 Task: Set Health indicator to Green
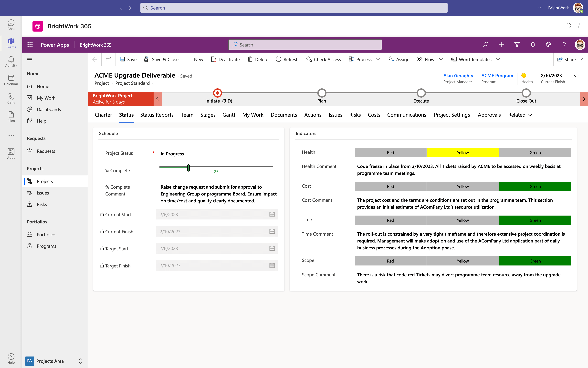point(535,153)
